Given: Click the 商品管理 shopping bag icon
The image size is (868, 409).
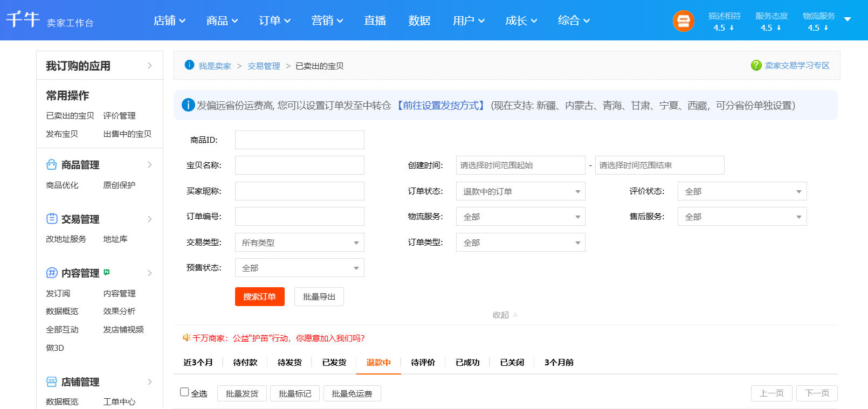Looking at the screenshot, I should (x=52, y=164).
